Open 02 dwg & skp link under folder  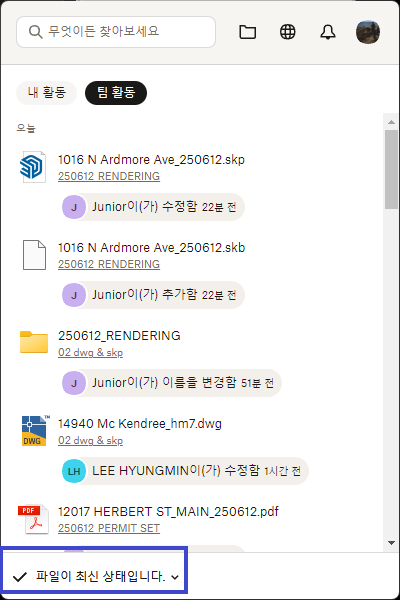pyautogui.click(x=90, y=352)
